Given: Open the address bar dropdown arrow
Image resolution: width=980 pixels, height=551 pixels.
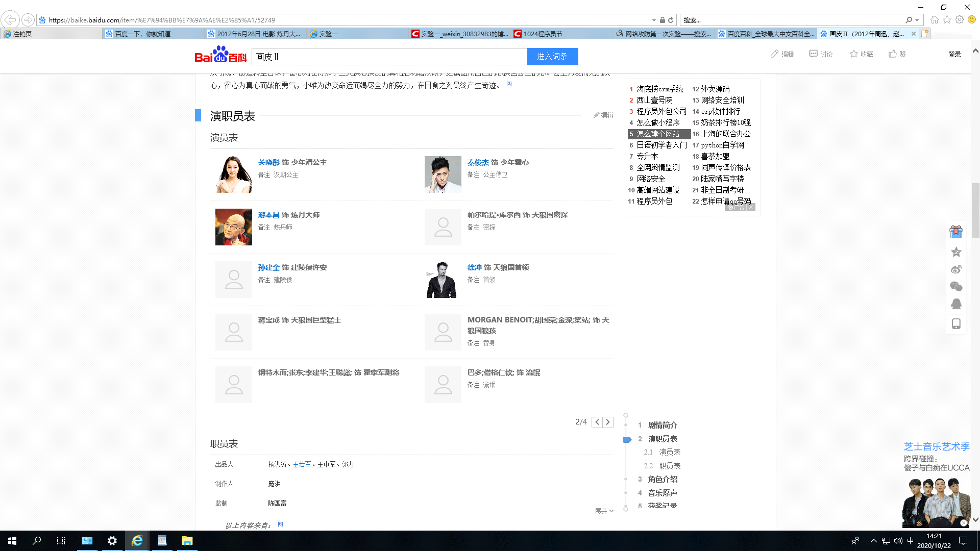Looking at the screenshot, I should [x=654, y=20].
